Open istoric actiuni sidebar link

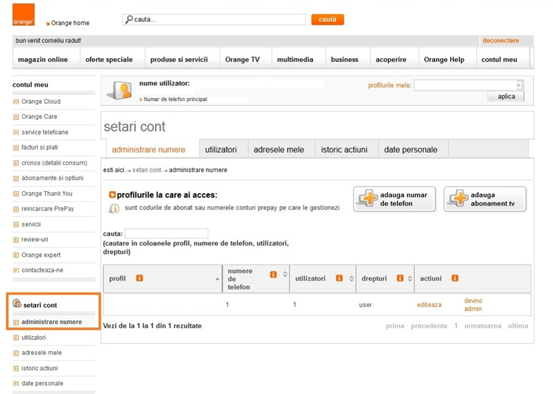tap(40, 368)
